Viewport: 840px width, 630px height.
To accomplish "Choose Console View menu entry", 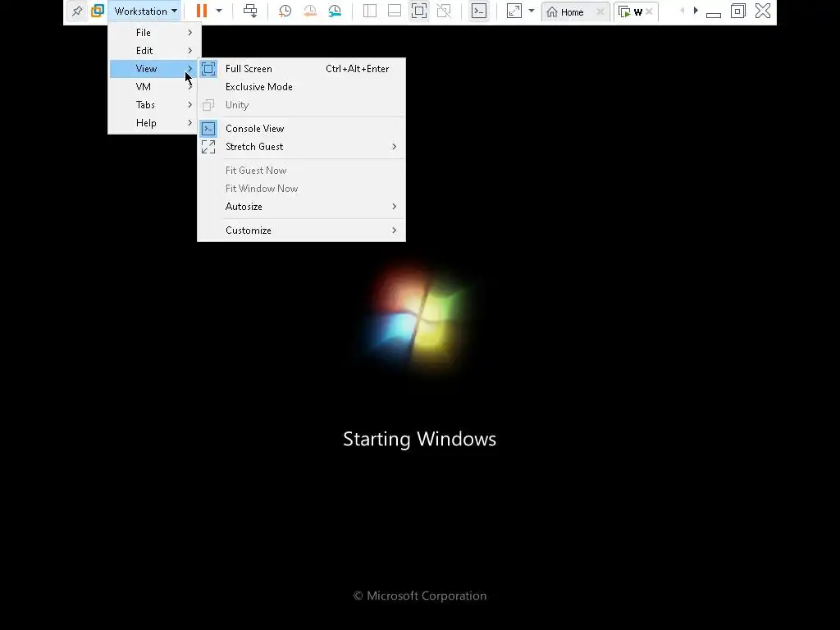I will pos(302,129).
